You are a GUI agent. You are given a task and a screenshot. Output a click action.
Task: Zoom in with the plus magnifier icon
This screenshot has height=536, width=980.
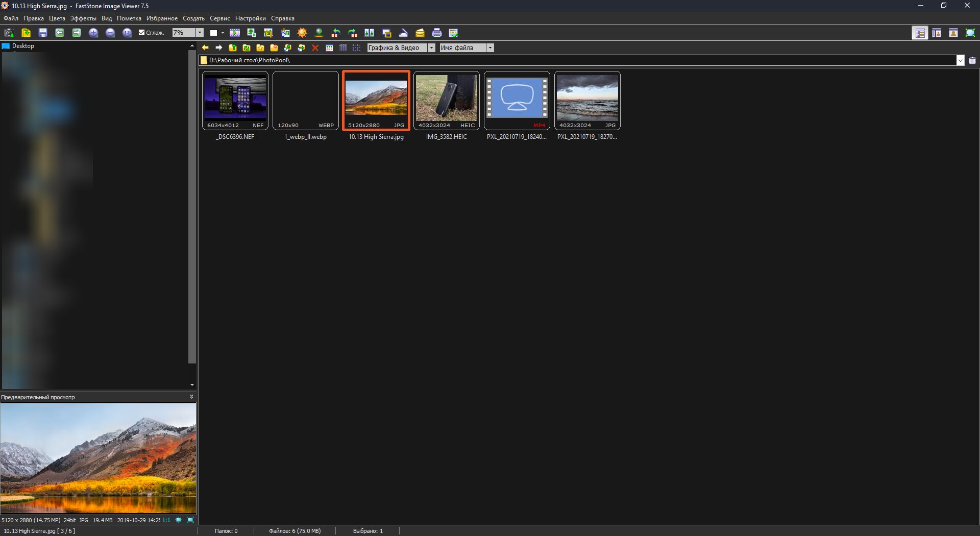click(x=93, y=33)
